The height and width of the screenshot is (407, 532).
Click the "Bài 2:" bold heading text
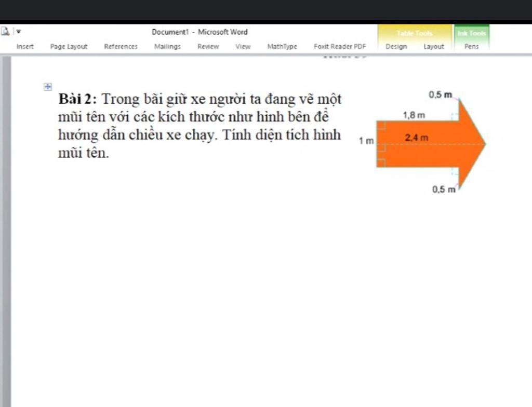point(78,99)
